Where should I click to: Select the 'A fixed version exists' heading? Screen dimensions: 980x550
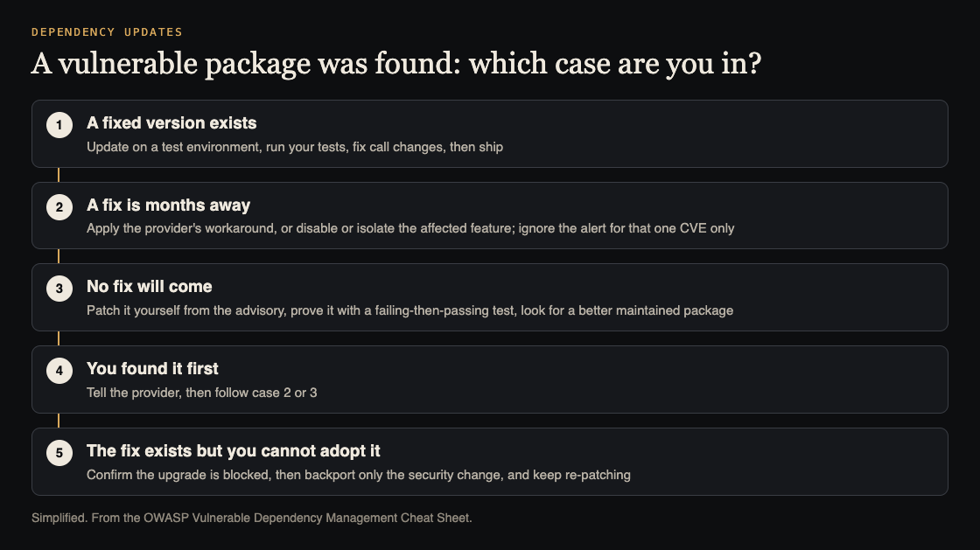171,123
